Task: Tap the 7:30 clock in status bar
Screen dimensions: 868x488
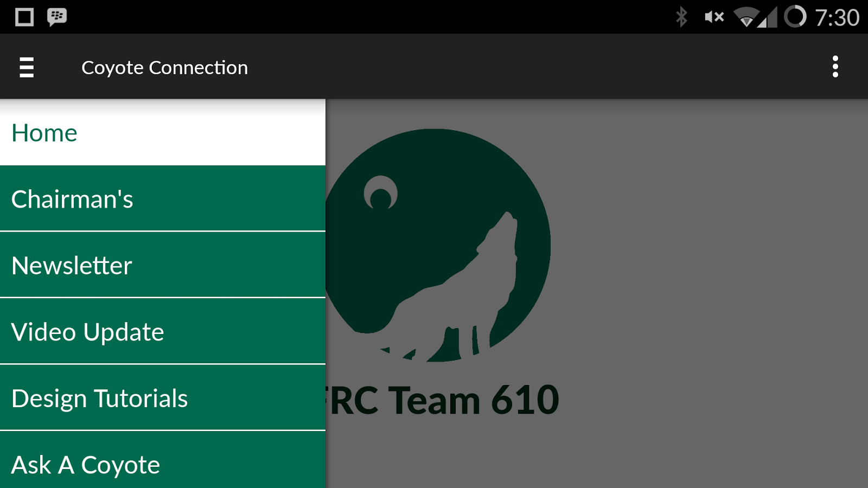Action: 837,17
